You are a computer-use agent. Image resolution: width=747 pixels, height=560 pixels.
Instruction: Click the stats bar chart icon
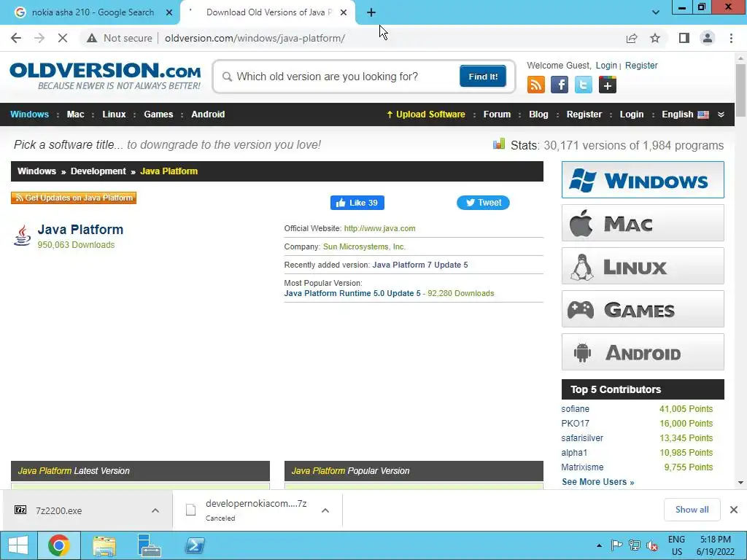coord(499,144)
